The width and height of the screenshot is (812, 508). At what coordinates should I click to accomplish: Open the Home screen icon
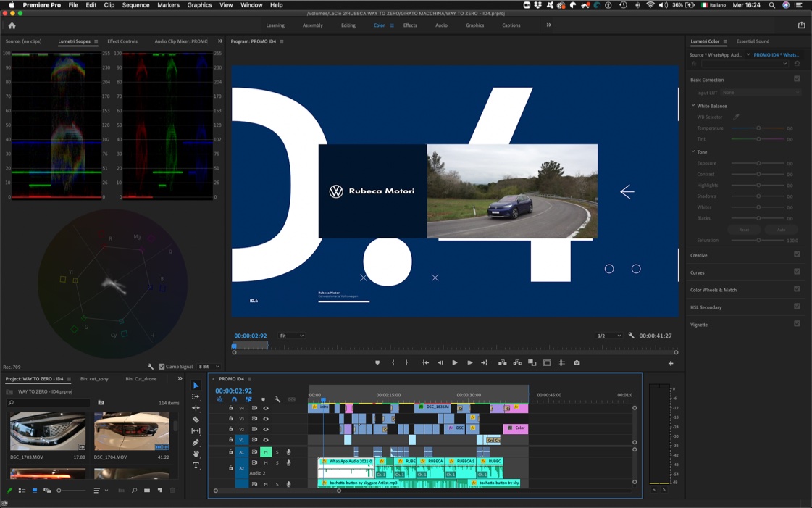point(12,25)
